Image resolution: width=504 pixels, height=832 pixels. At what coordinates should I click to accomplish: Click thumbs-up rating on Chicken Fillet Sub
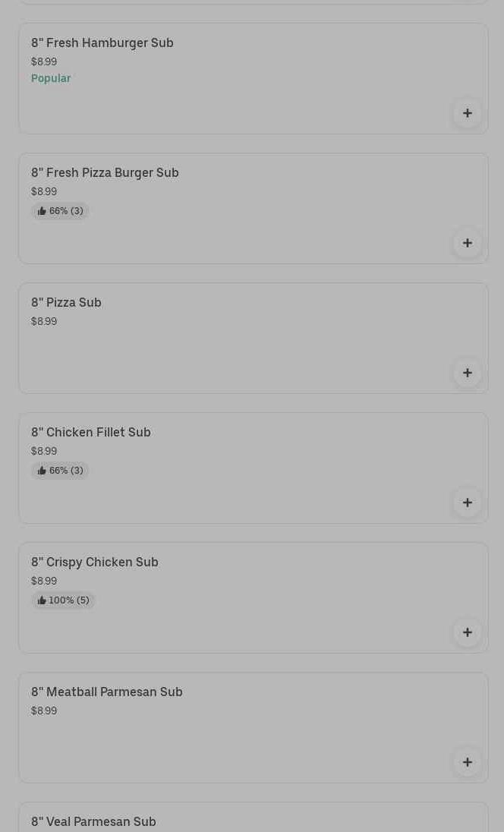pos(60,471)
